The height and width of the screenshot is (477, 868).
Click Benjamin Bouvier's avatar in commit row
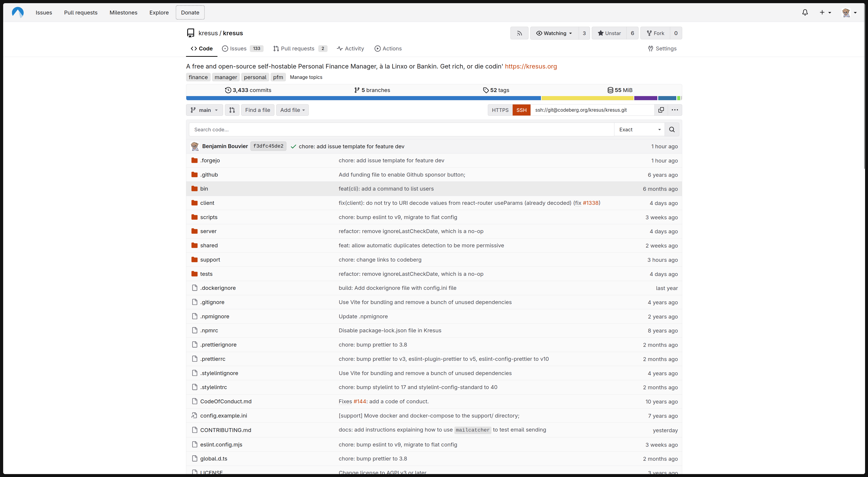click(195, 146)
